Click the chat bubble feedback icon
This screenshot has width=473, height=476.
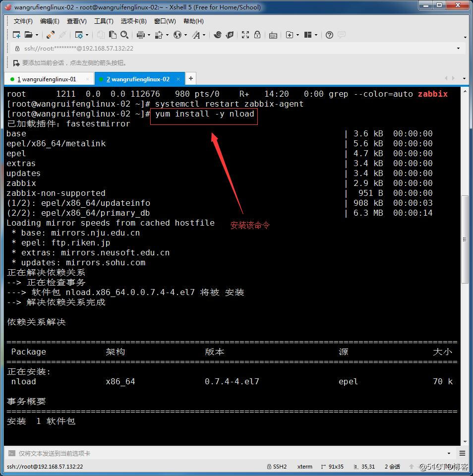point(342,35)
